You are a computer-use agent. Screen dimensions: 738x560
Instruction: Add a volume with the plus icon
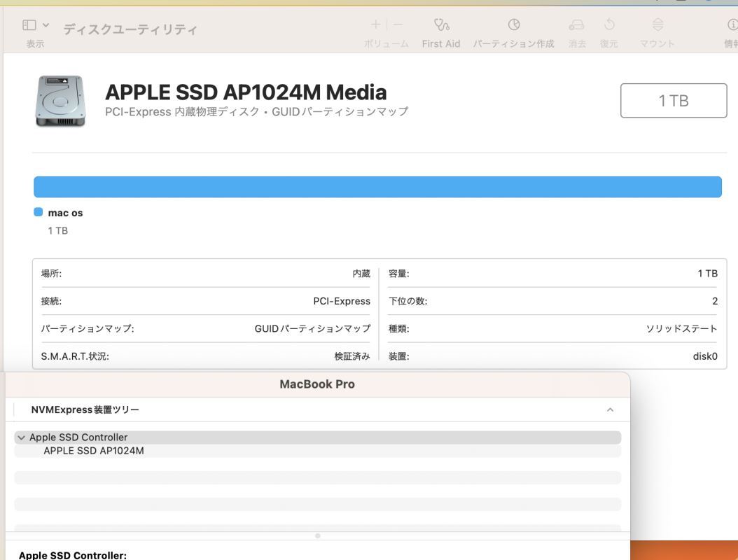[x=375, y=25]
